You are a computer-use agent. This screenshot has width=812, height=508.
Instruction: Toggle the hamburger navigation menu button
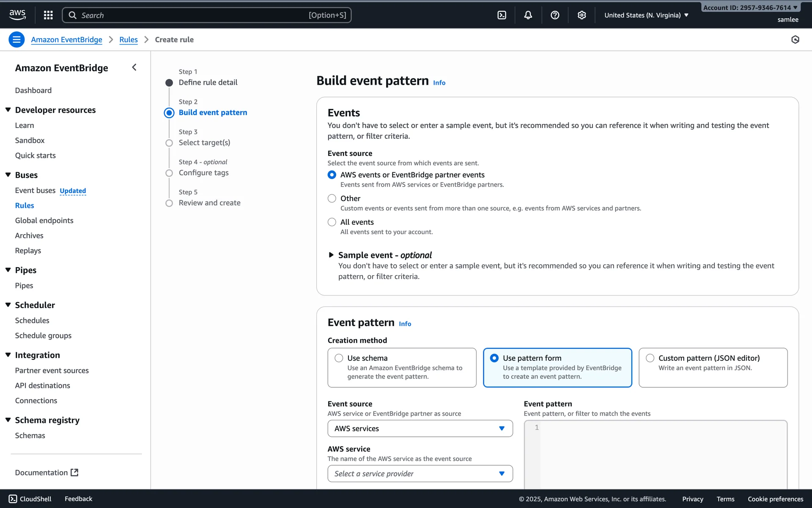click(16, 39)
